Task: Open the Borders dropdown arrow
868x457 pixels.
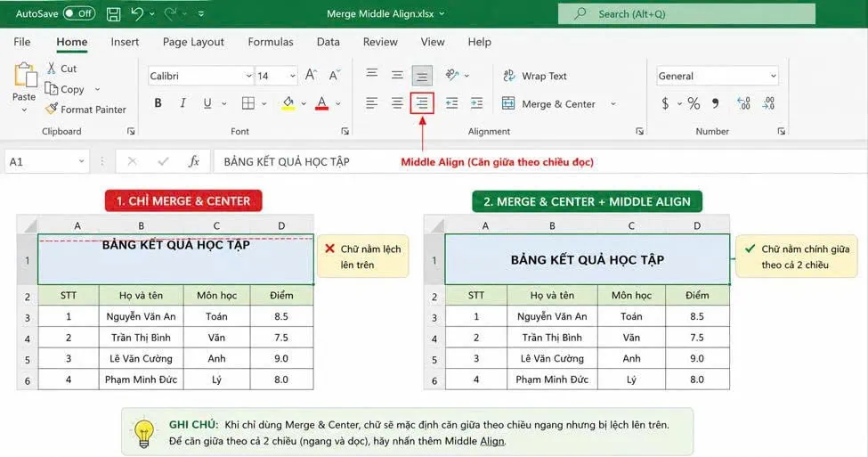Action: pos(264,103)
